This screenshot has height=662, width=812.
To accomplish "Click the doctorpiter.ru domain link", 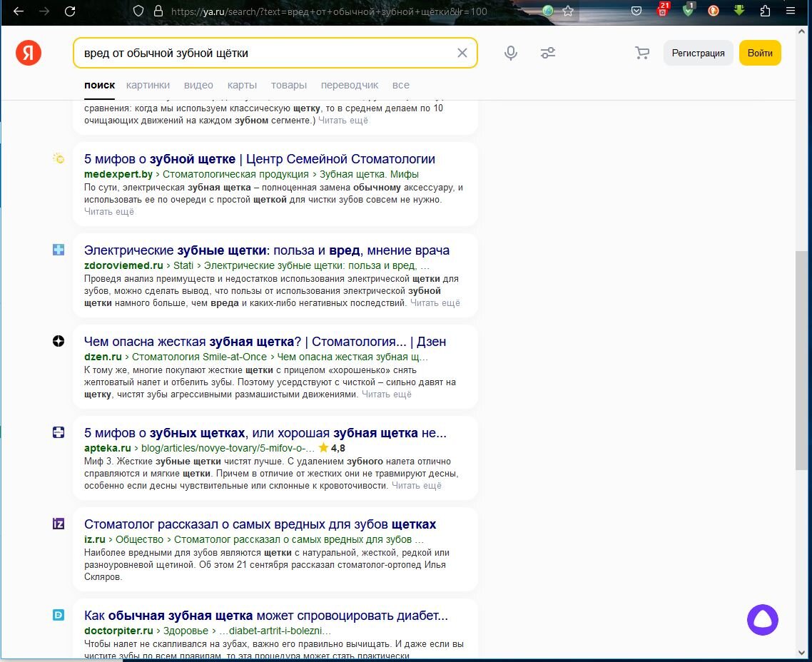I will pos(118,631).
